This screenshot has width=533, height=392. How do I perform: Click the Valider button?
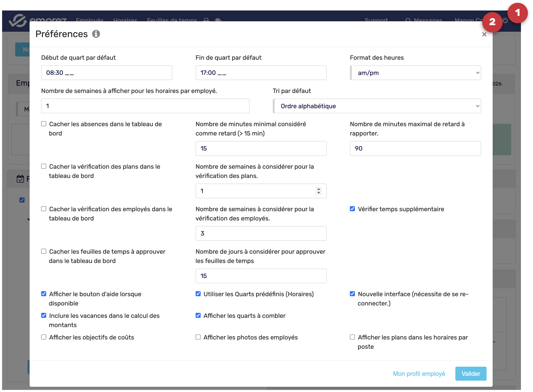471,373
